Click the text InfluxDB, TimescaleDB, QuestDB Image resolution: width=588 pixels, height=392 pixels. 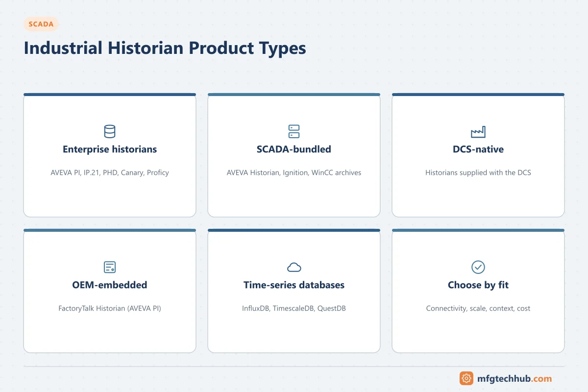click(294, 308)
